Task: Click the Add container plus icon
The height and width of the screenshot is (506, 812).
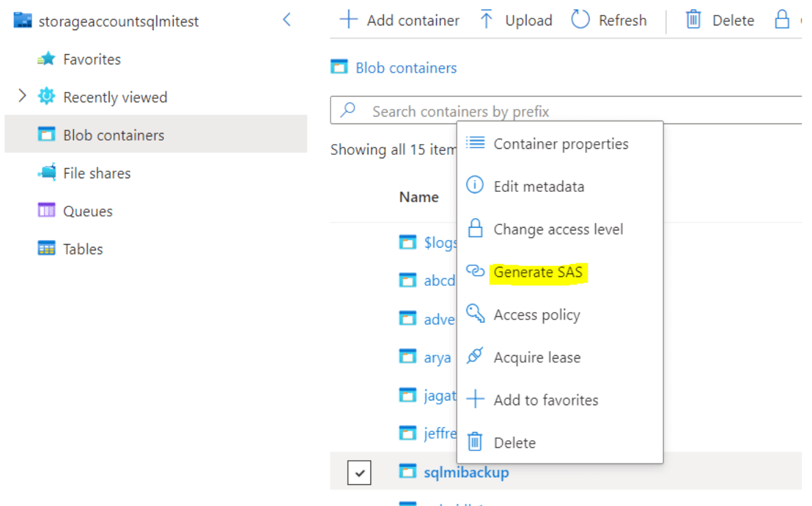Action: (x=349, y=20)
